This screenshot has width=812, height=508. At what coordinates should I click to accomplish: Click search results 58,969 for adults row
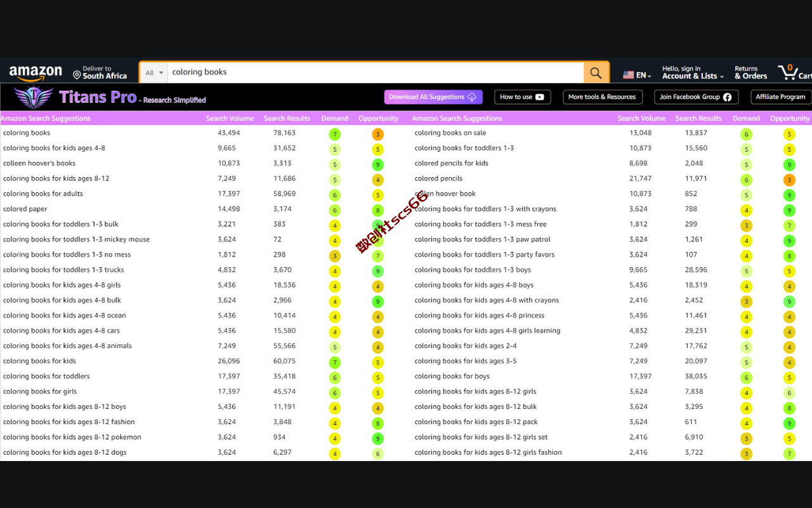(285, 194)
